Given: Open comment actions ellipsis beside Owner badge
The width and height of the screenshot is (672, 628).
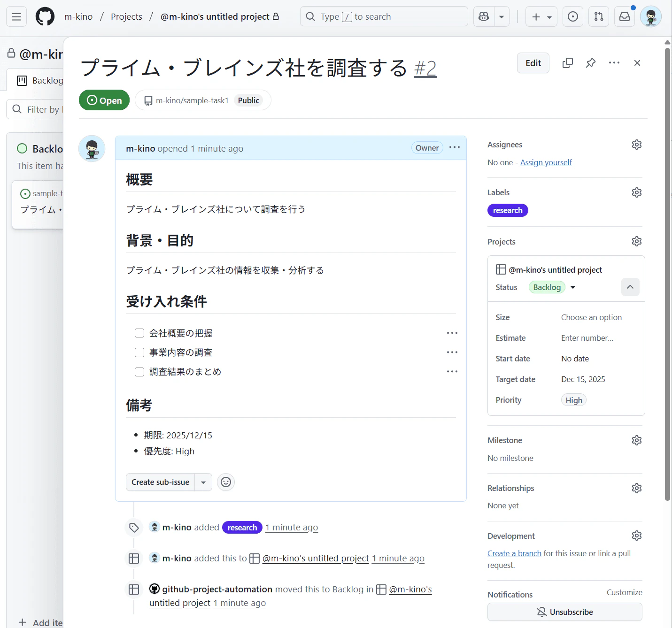Looking at the screenshot, I should 455,147.
